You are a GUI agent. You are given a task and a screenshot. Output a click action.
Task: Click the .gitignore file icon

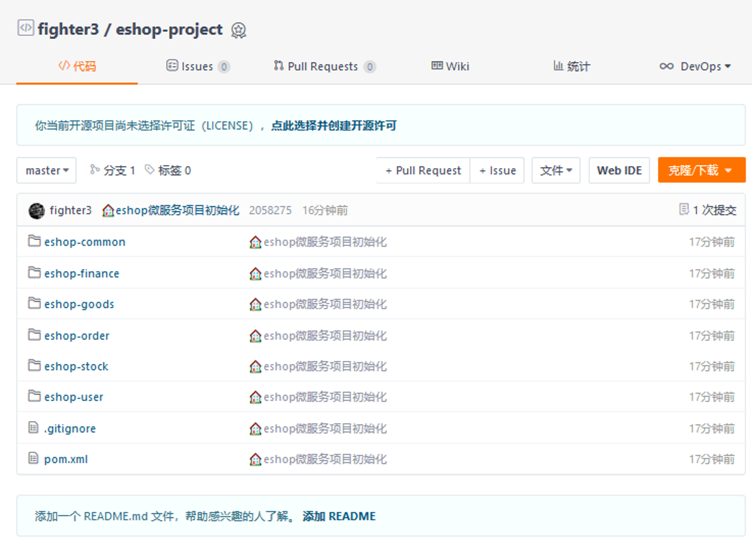[33, 427]
